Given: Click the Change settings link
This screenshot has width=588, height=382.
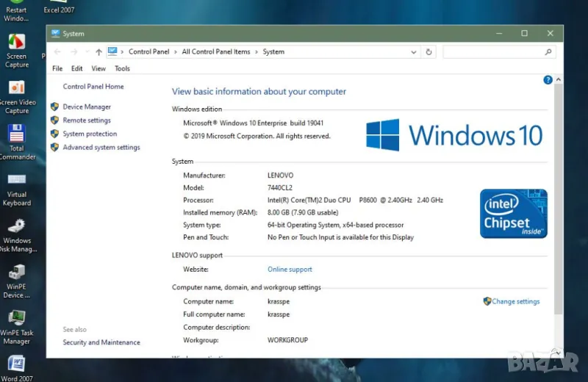Looking at the screenshot, I should [x=515, y=301].
